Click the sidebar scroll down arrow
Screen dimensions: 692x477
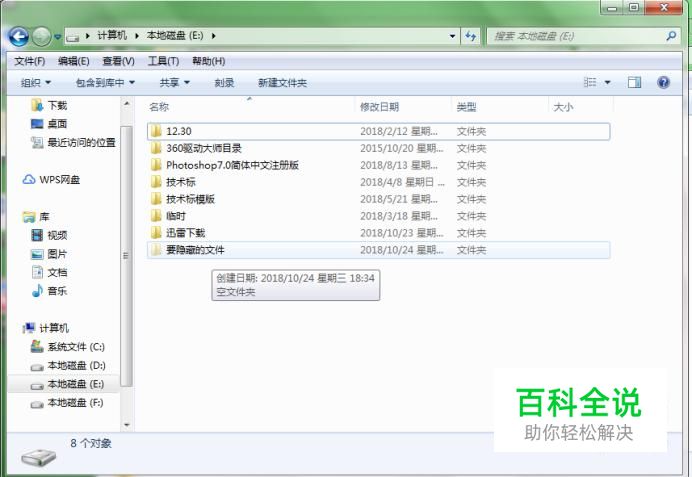pos(127,425)
